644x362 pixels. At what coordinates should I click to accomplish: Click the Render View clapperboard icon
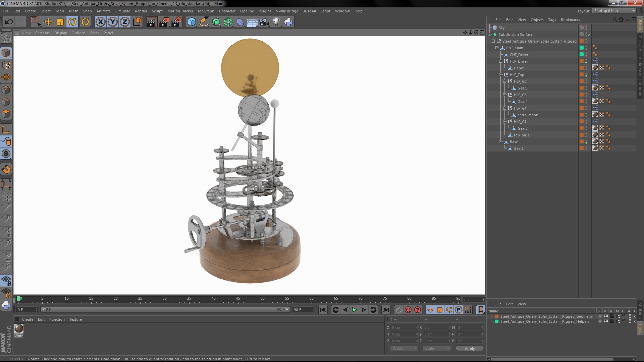click(151, 22)
